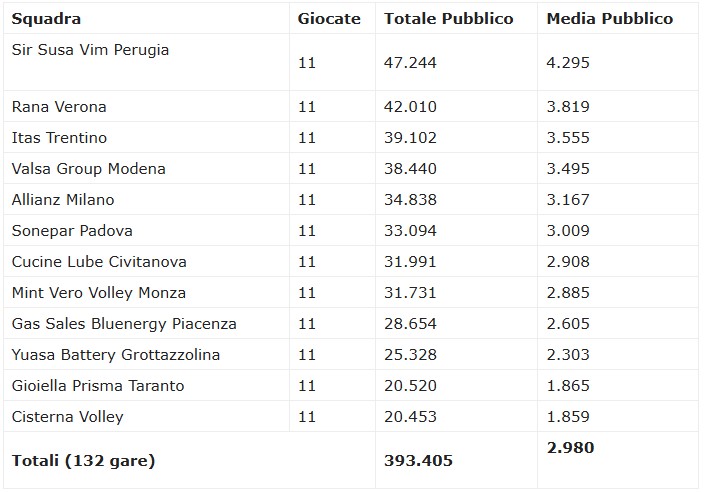Select Sonepar Padova average 3.009
Viewport: 704px width, 492px height.
click(568, 231)
